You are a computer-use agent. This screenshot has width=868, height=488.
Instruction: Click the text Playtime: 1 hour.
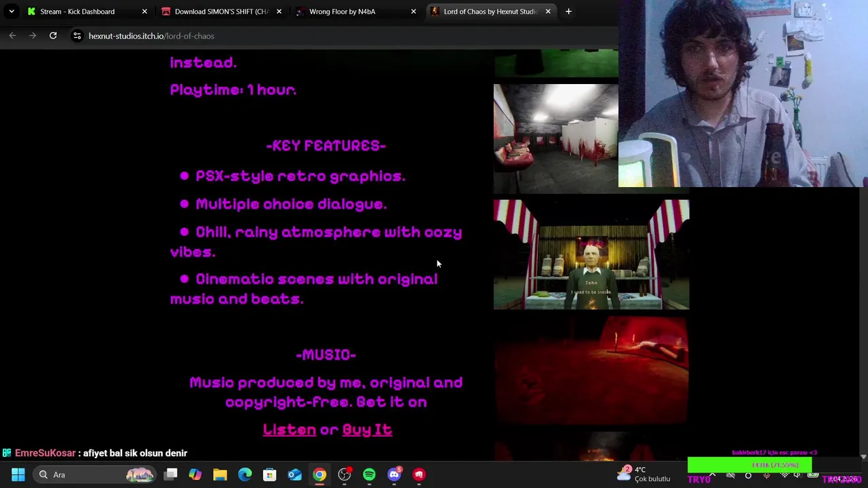point(233,90)
